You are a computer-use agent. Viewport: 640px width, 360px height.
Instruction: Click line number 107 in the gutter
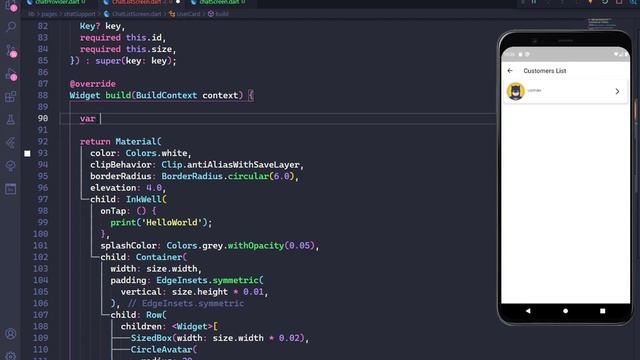(x=40, y=315)
